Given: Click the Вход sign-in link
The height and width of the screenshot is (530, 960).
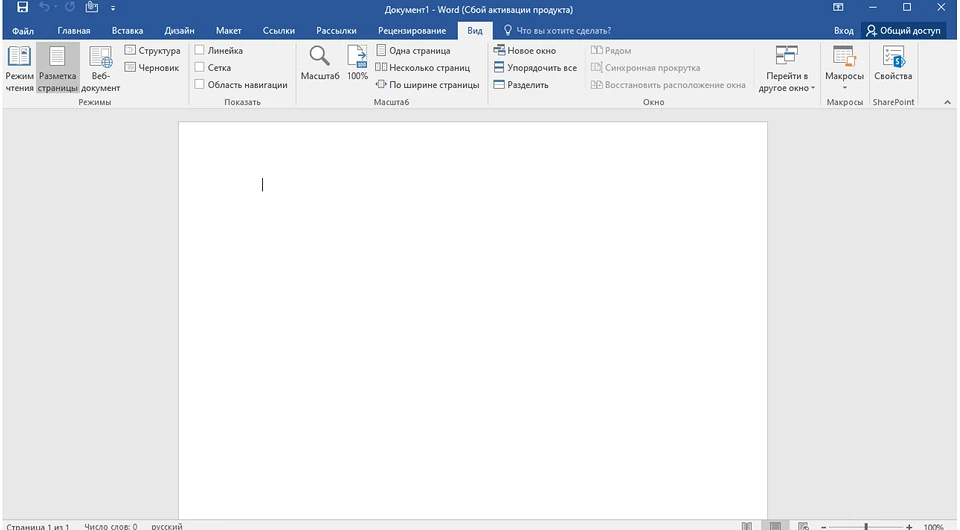Looking at the screenshot, I should (x=843, y=31).
